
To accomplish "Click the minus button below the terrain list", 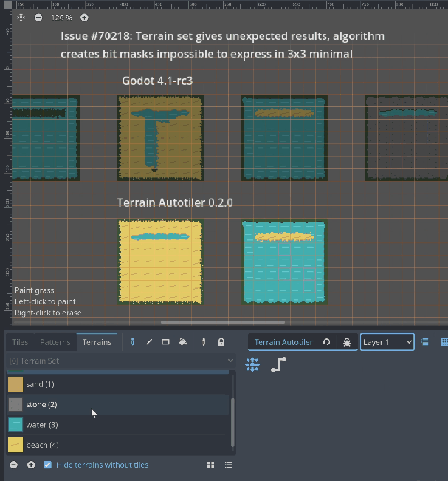I will (13, 465).
